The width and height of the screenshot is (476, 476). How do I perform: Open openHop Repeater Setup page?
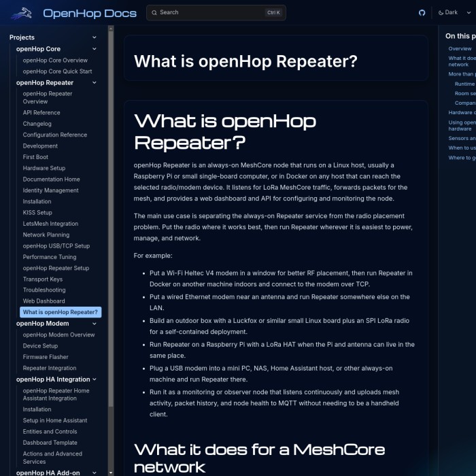tap(56, 268)
